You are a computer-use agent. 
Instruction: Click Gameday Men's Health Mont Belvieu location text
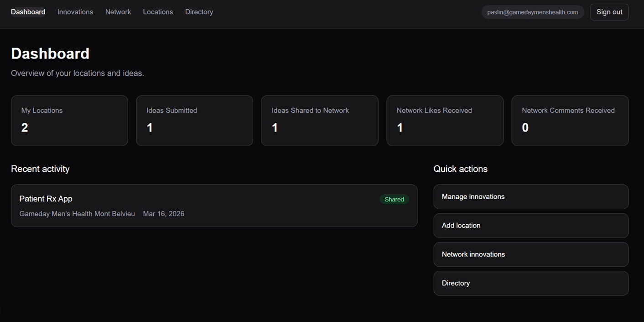(x=77, y=213)
